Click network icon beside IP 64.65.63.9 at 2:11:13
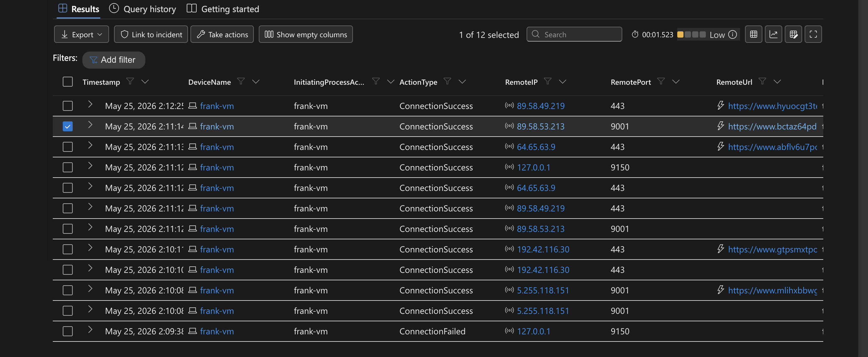868x357 pixels. pyautogui.click(x=509, y=146)
